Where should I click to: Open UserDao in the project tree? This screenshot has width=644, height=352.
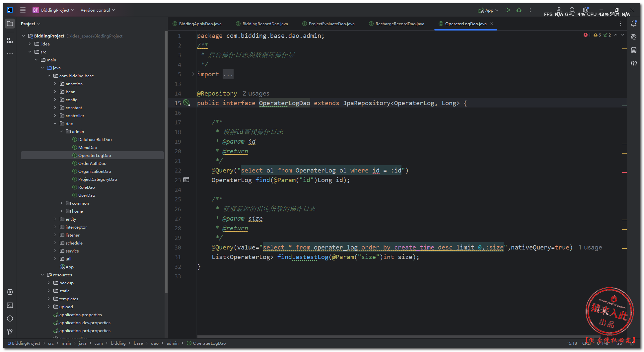(87, 195)
